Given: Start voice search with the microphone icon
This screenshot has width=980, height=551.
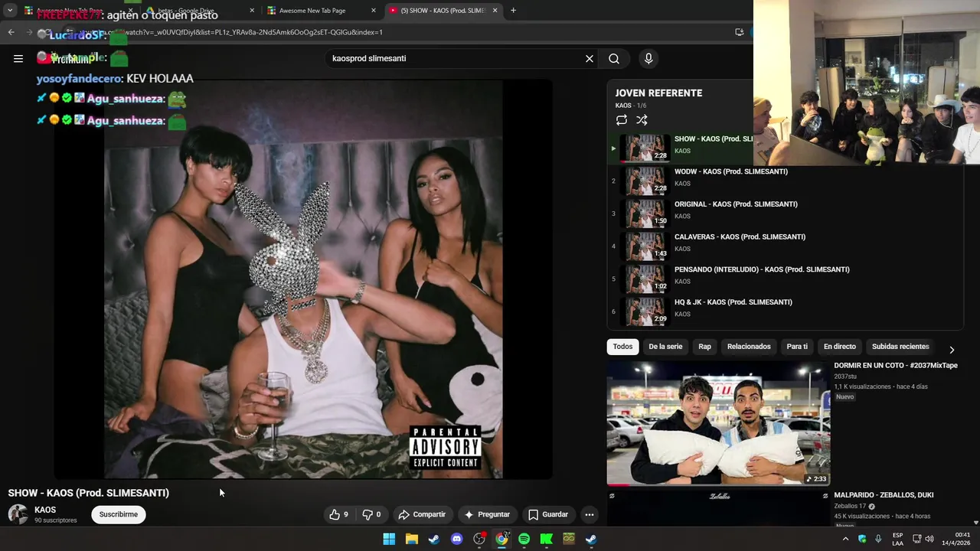Looking at the screenshot, I should click(x=648, y=58).
